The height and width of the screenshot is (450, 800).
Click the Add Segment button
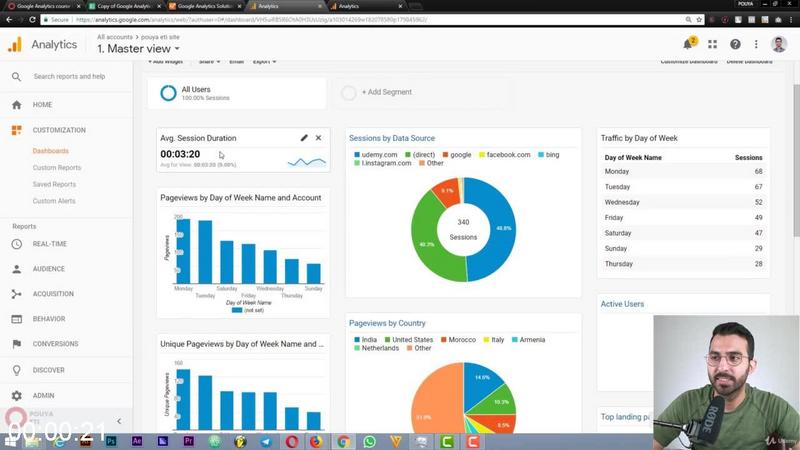[386, 92]
